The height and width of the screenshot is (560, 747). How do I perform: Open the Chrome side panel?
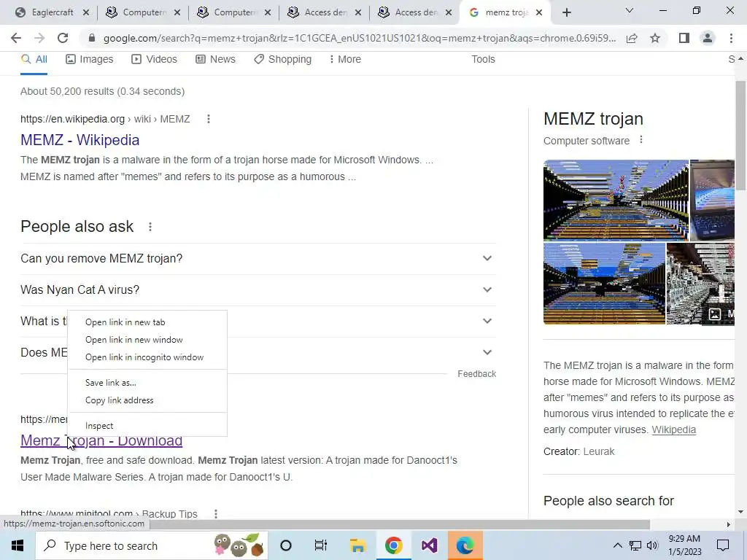pos(684,38)
